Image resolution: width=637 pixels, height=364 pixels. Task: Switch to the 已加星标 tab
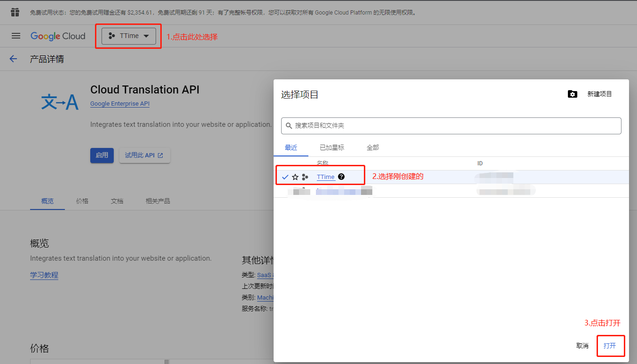(x=332, y=147)
